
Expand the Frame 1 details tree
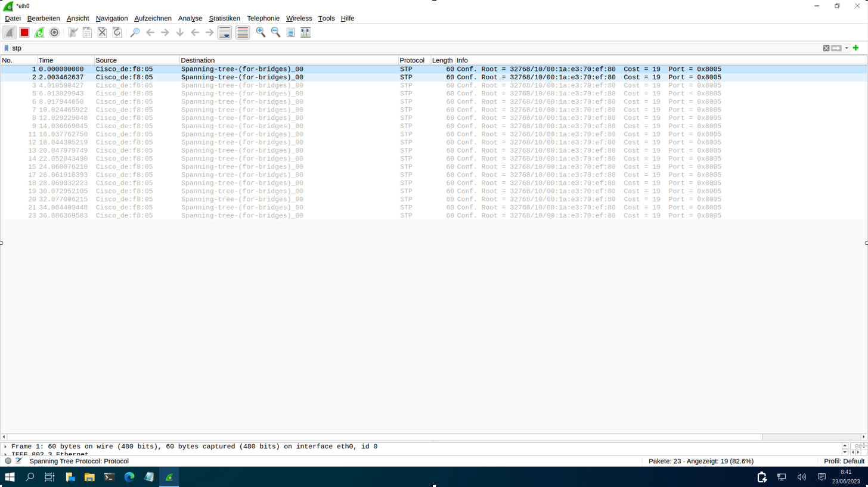5,446
